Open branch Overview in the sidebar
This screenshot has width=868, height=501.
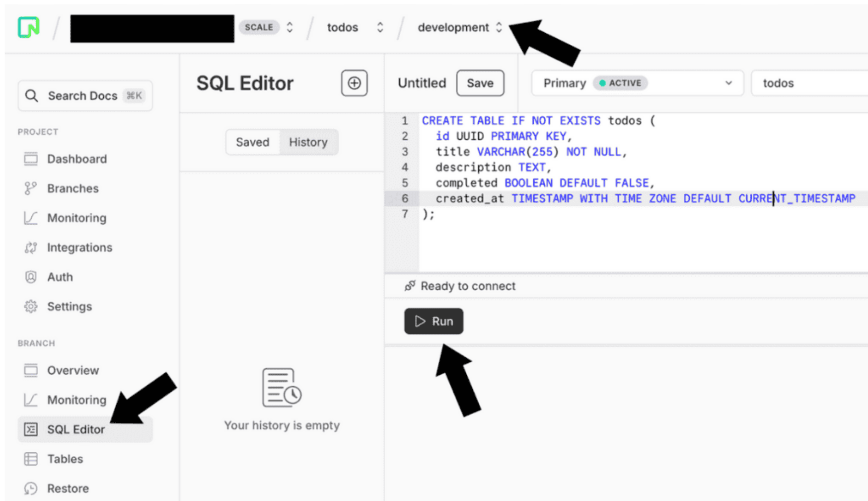72,370
